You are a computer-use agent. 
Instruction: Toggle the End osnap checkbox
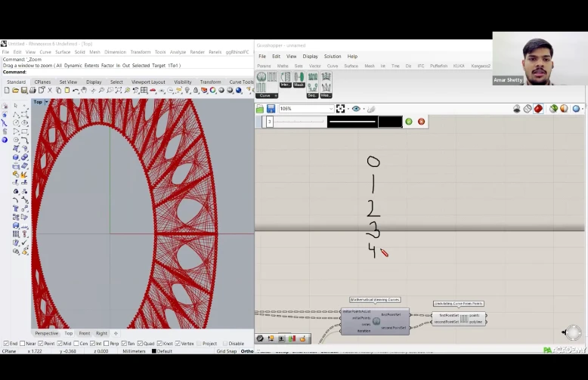click(6, 344)
